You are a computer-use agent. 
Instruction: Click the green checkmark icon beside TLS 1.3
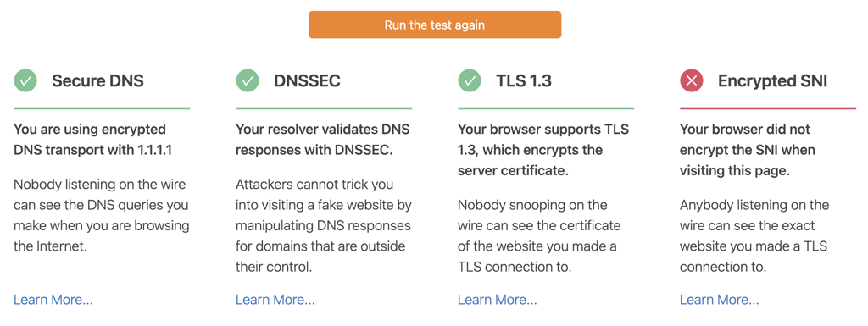(x=470, y=80)
